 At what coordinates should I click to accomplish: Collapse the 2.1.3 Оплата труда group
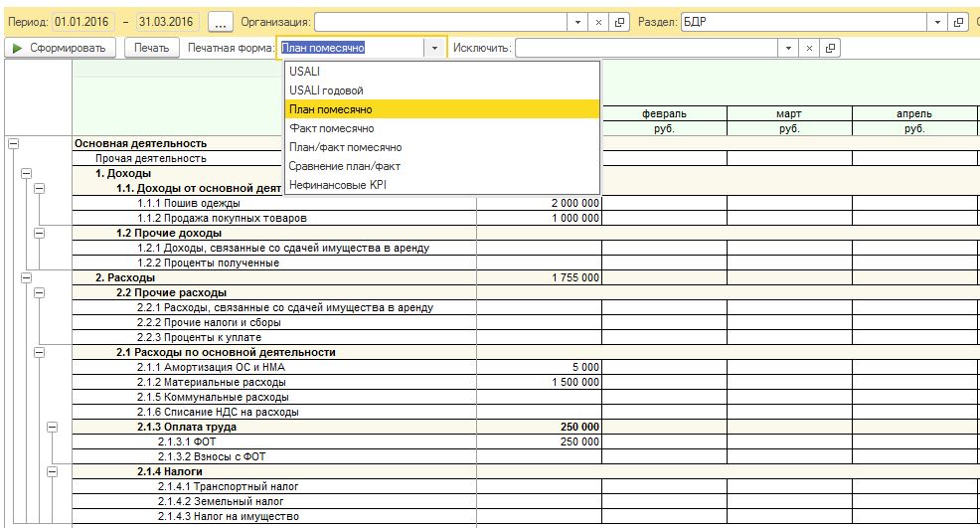coord(53,428)
